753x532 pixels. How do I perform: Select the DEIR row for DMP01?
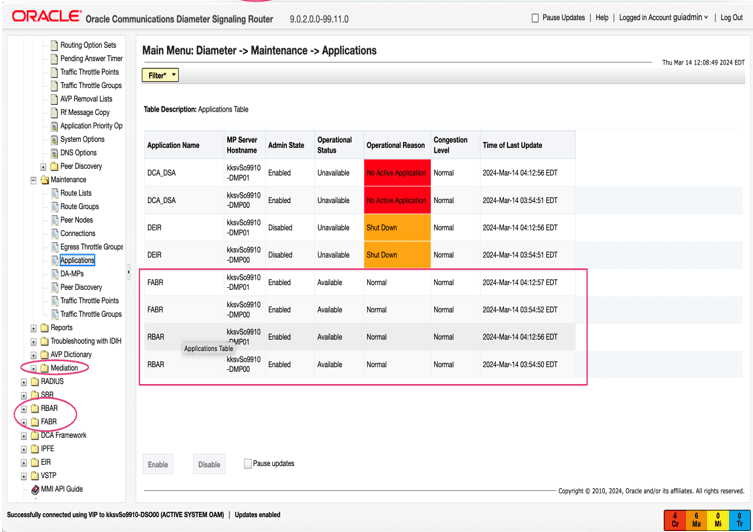360,228
